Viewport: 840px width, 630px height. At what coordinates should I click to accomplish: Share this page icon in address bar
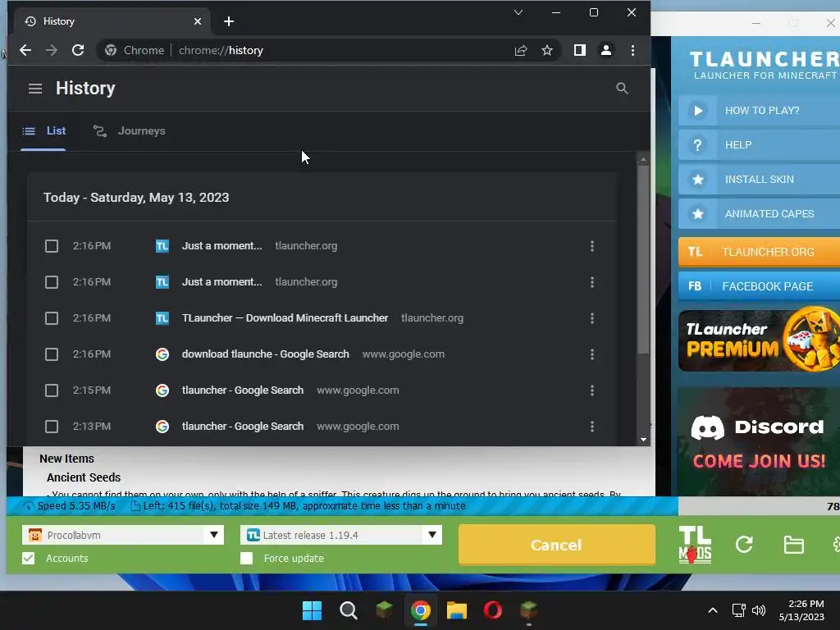(521, 50)
